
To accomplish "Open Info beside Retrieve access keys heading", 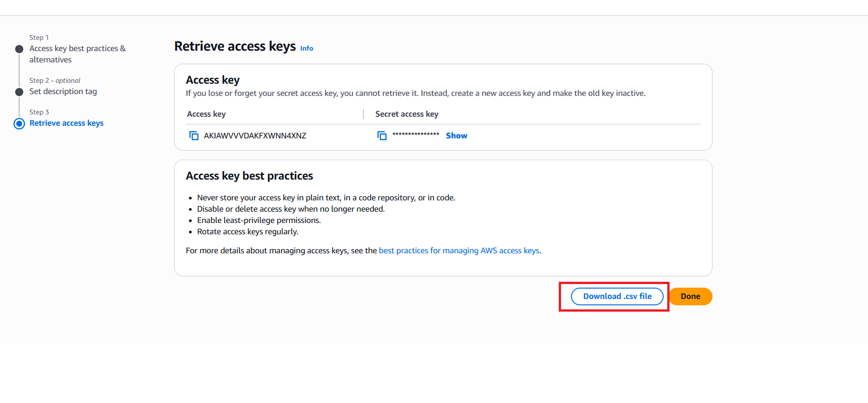I will point(307,48).
